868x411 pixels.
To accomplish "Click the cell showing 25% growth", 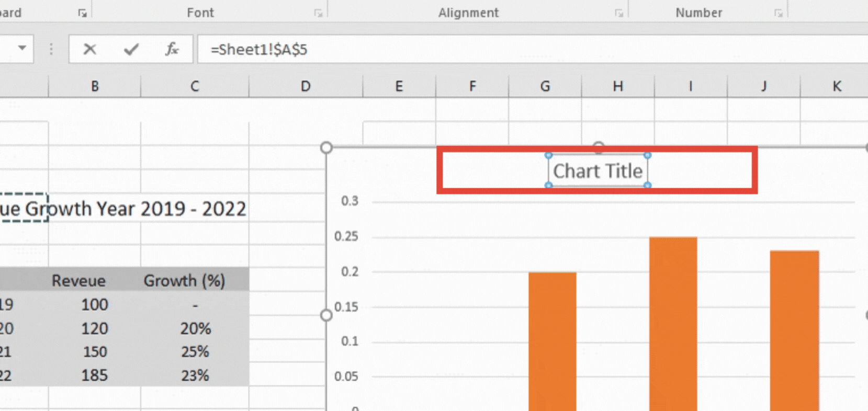I will [195, 352].
